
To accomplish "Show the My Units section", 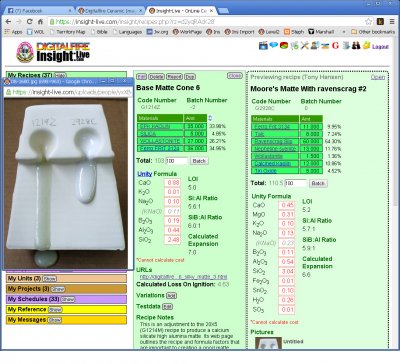I will [50, 279].
